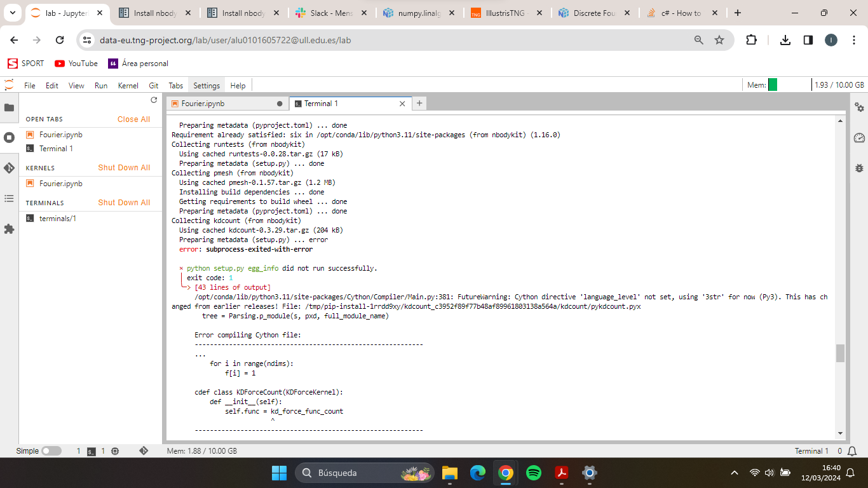Open the File Browser sidebar icon
The image size is (868, 488).
[9, 107]
